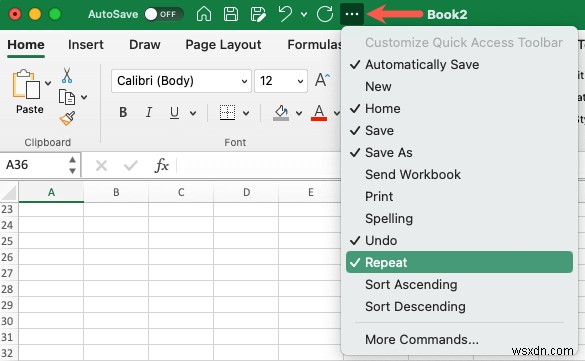The image size is (585, 361).
Task: Open the three-dot customize toolbar button
Action: point(352,14)
